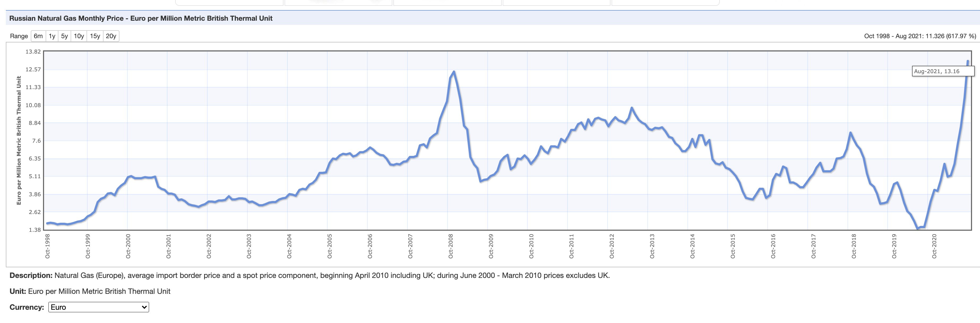Click the Oct-2006 x-axis label
The image size is (980, 323).
tap(370, 246)
